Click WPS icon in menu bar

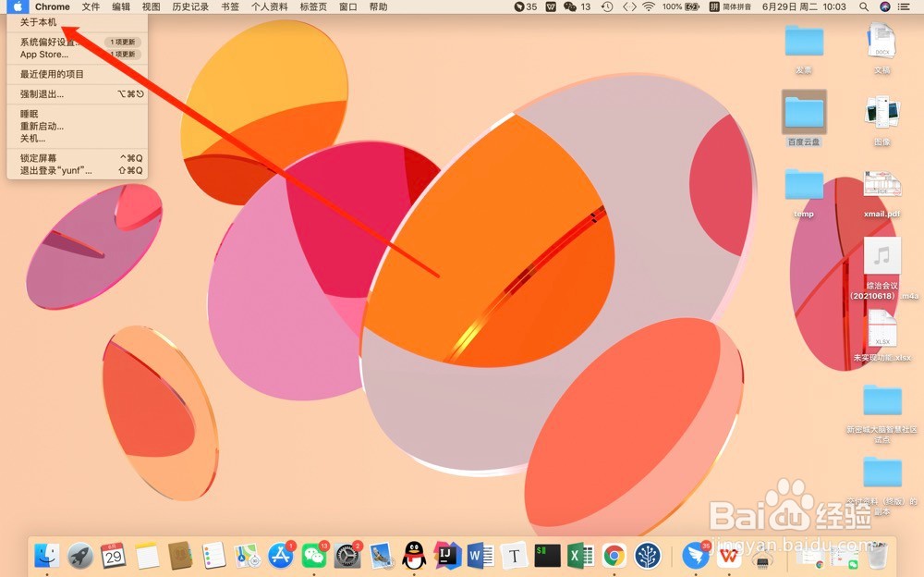pyautogui.click(x=551, y=6)
